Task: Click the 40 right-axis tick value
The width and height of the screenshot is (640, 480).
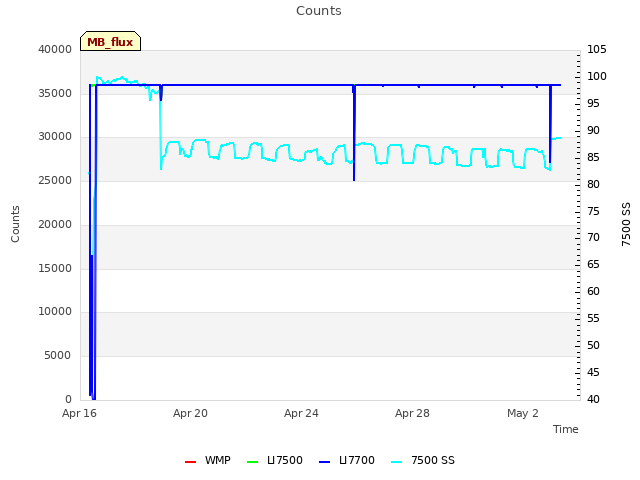Action: [x=593, y=399]
